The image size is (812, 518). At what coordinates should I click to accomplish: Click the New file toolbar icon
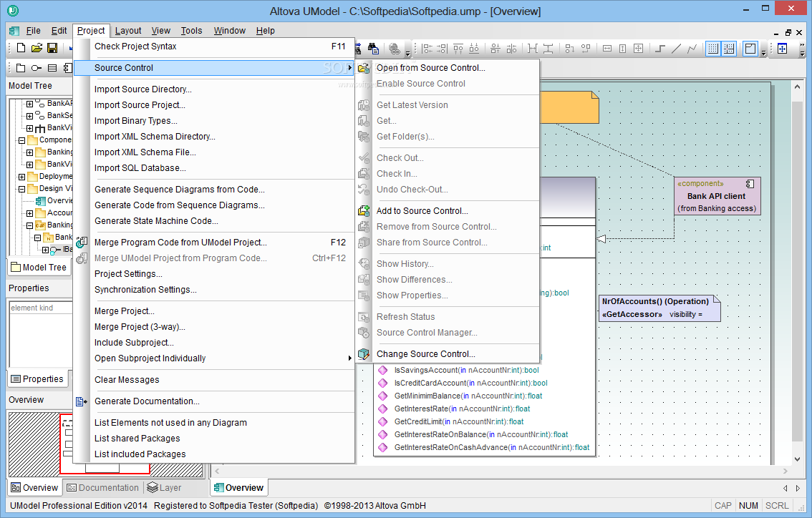(x=21, y=48)
